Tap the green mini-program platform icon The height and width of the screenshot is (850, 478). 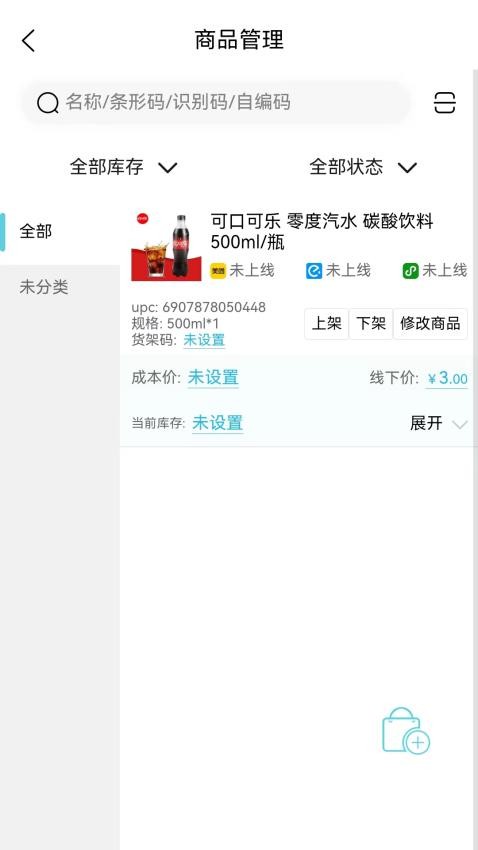[x=410, y=271]
